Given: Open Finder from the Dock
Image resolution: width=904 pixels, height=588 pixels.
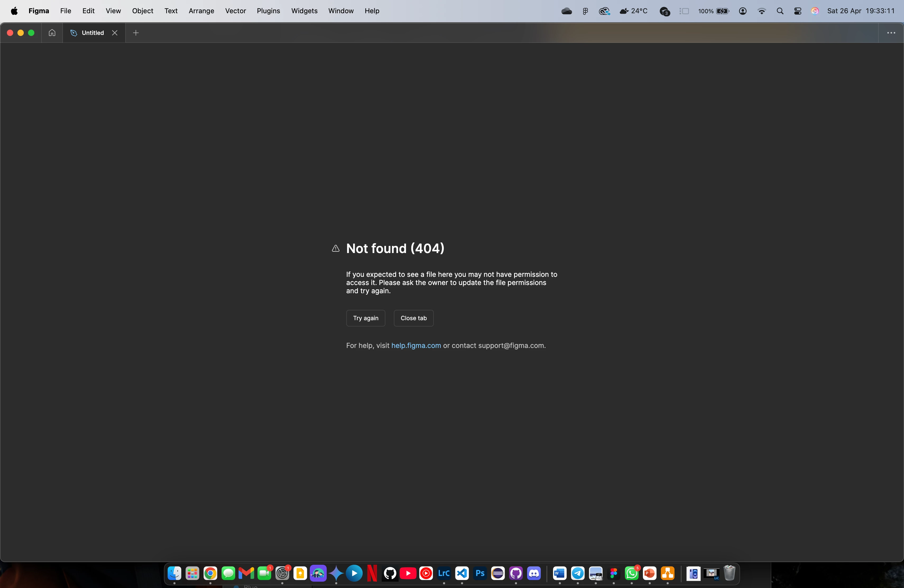Looking at the screenshot, I should (174, 573).
